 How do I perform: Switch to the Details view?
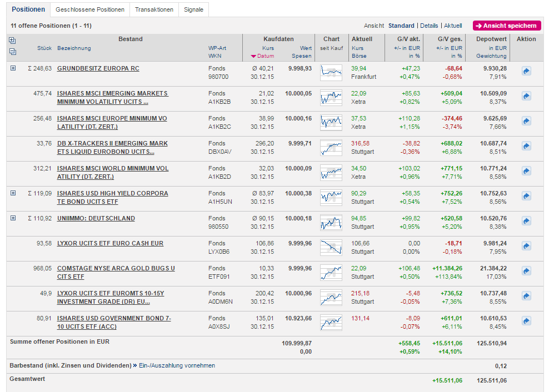pos(429,26)
